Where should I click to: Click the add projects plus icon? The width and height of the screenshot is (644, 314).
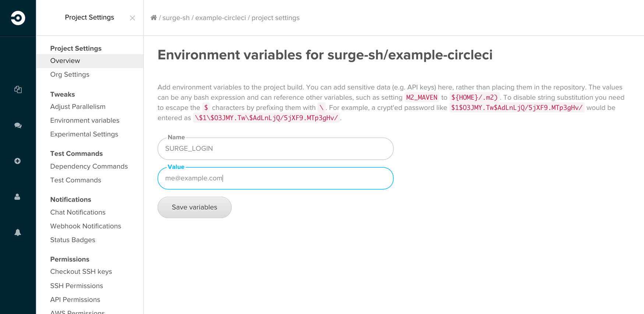17,161
